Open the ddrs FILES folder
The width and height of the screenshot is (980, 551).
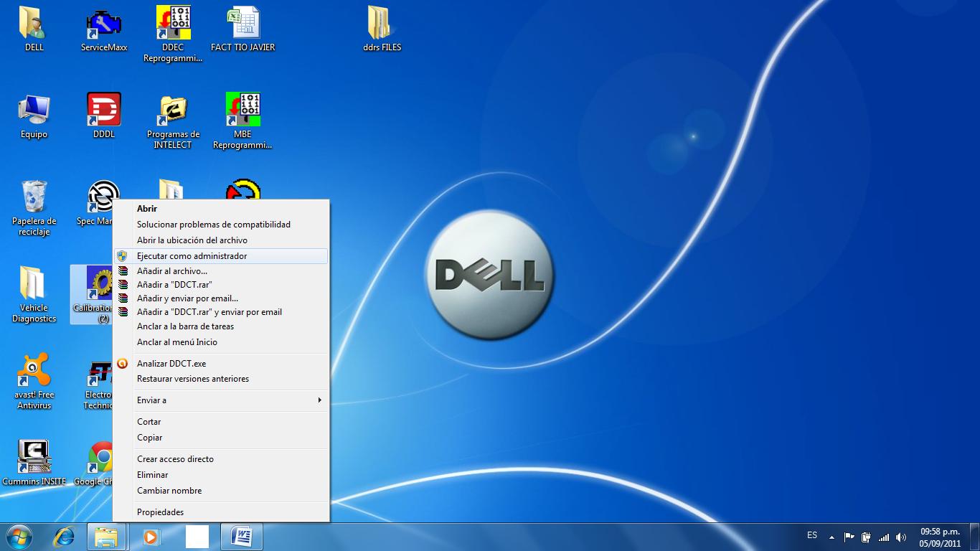click(382, 29)
